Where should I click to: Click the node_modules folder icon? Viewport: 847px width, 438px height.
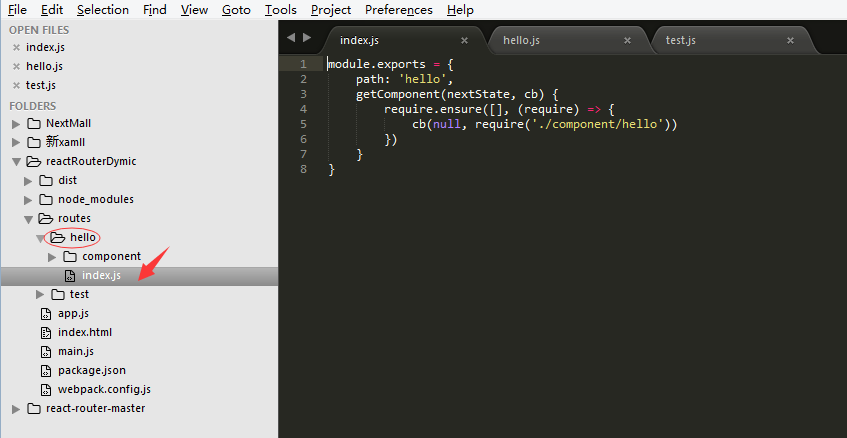(x=46, y=199)
